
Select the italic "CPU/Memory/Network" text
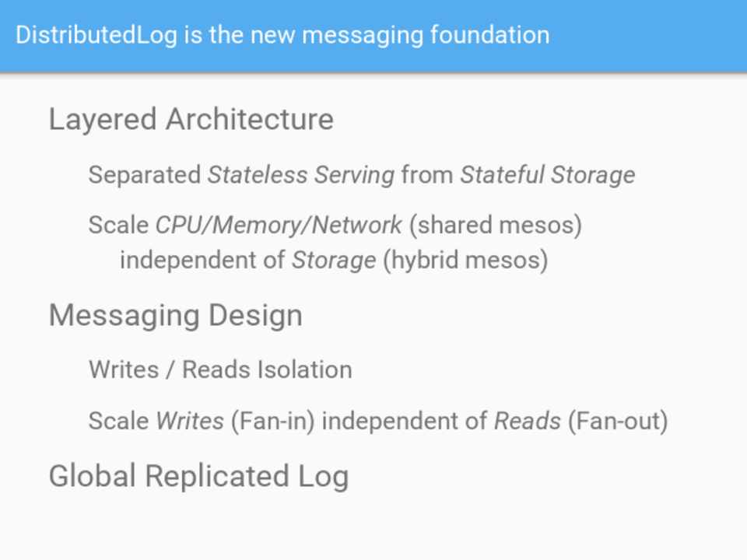[279, 225]
